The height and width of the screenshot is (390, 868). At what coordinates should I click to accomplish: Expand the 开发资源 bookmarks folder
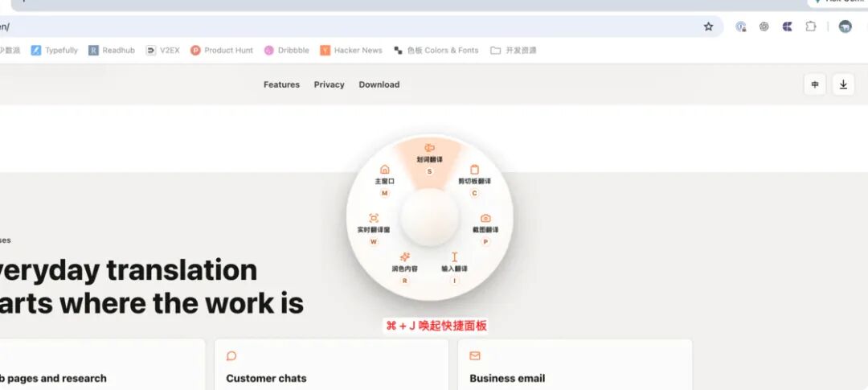pos(513,51)
